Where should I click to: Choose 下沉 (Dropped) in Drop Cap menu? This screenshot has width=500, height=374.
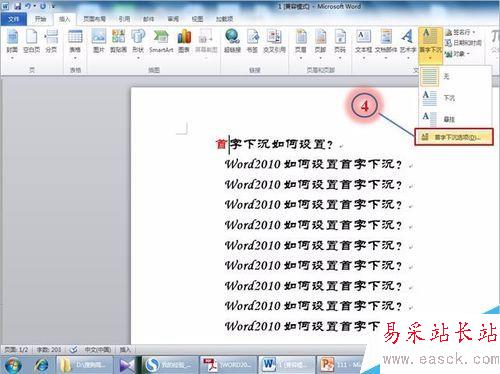click(x=455, y=98)
